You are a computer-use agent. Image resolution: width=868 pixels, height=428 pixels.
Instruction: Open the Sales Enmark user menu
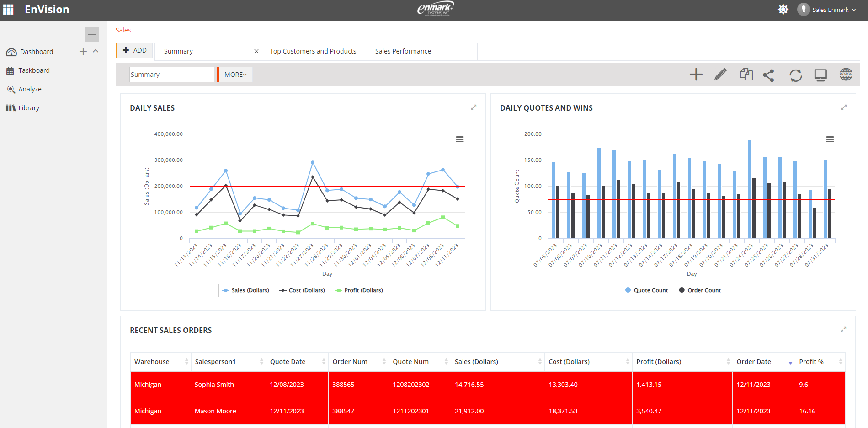click(829, 10)
